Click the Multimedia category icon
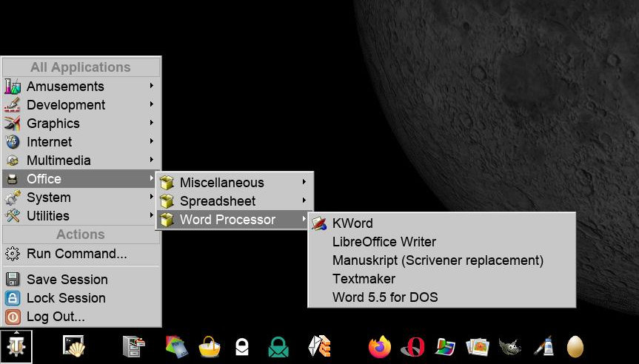 pyautogui.click(x=13, y=161)
